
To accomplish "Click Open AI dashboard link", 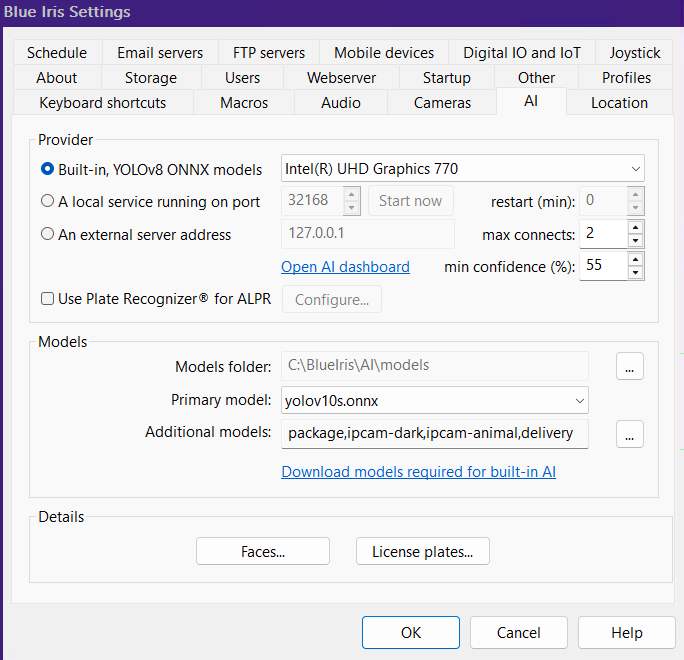I will (x=345, y=267).
